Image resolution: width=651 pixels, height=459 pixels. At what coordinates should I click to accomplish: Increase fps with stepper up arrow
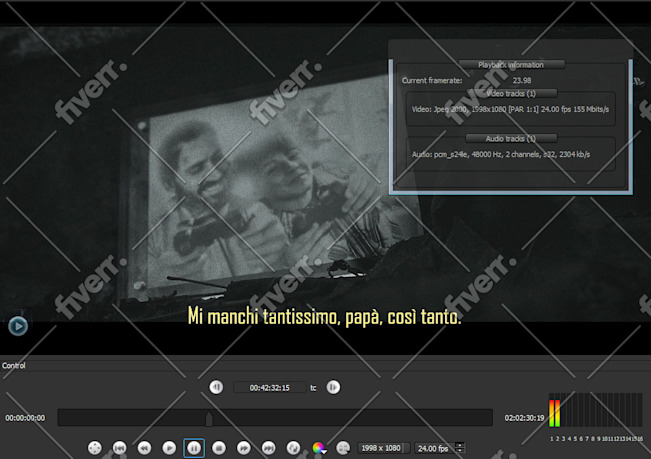click(x=460, y=445)
